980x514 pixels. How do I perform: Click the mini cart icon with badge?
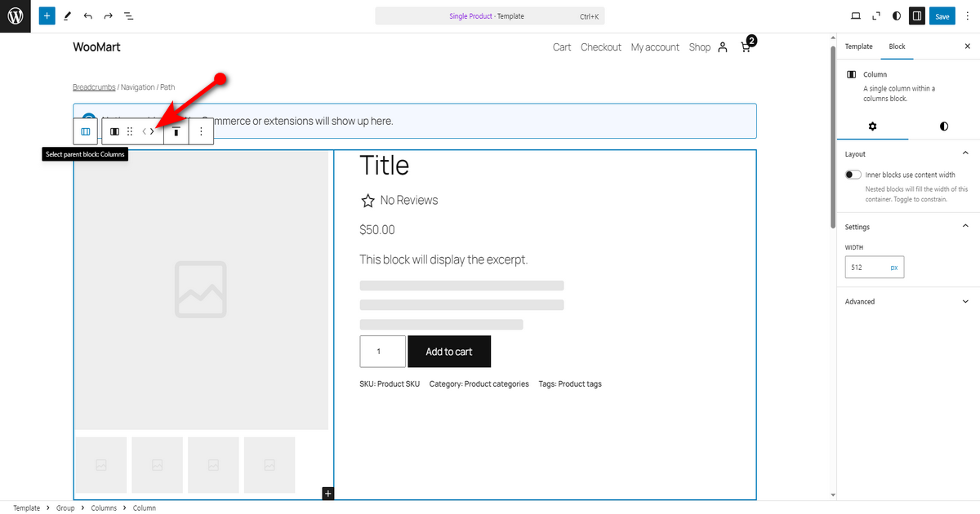point(747,45)
